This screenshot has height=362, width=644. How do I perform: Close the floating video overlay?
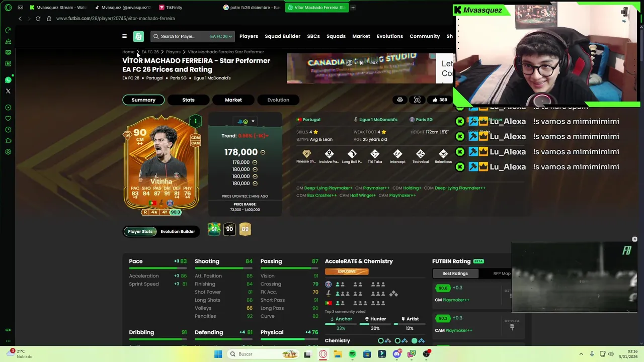point(634,239)
